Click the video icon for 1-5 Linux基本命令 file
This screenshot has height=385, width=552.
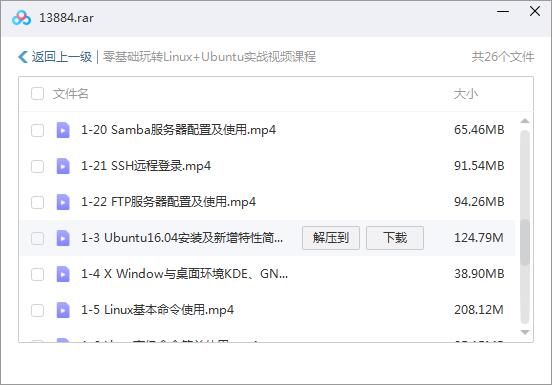pos(63,310)
